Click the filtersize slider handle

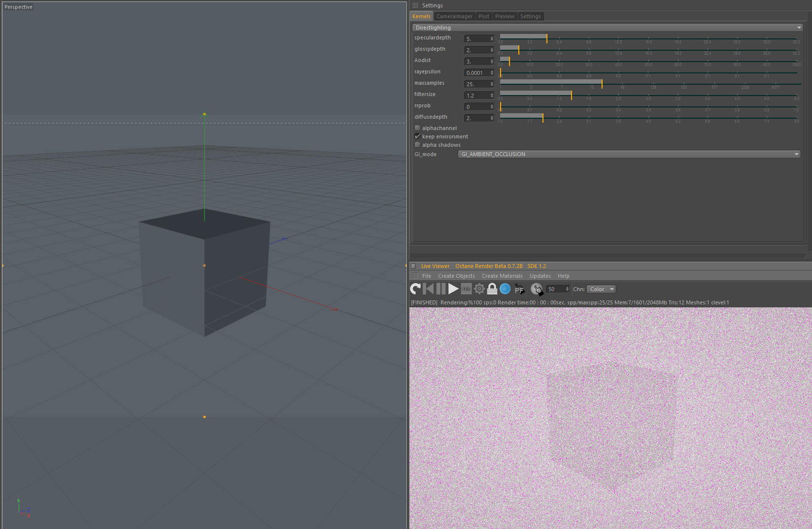pyautogui.click(x=572, y=95)
